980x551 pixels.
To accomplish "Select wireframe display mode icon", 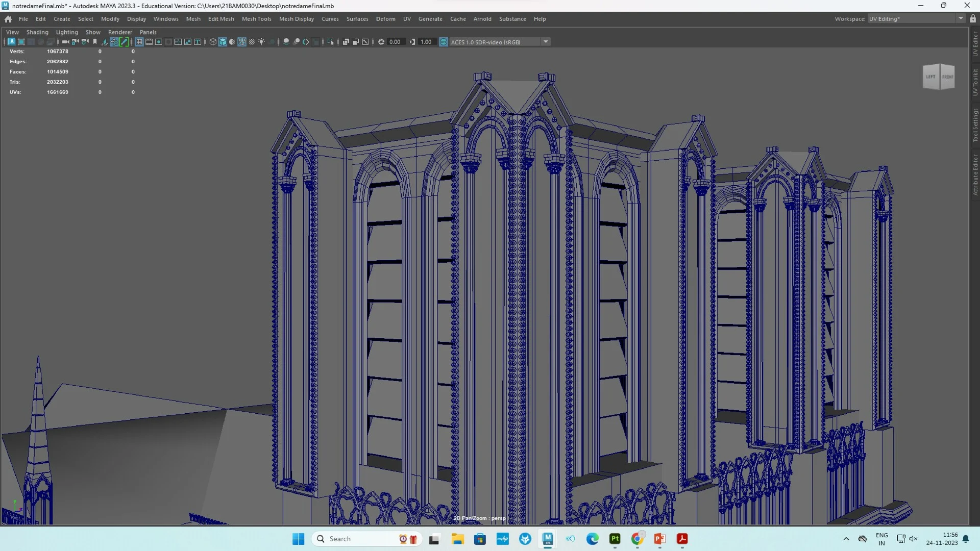I will (213, 42).
